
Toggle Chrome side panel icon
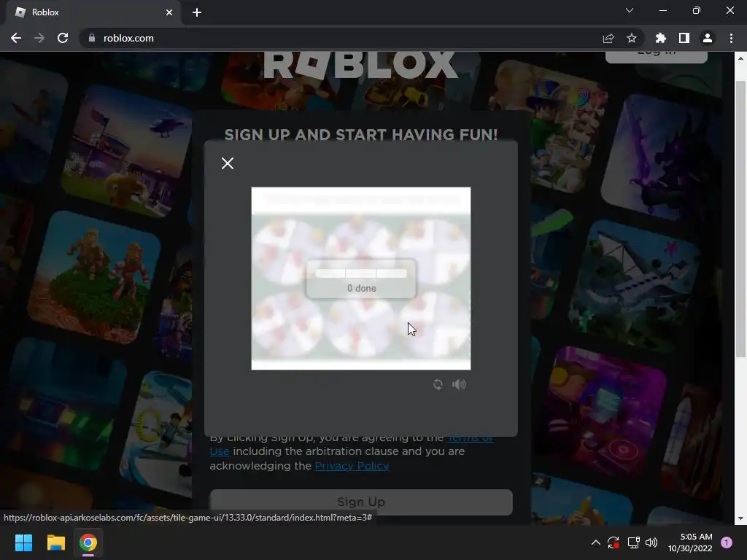point(684,38)
